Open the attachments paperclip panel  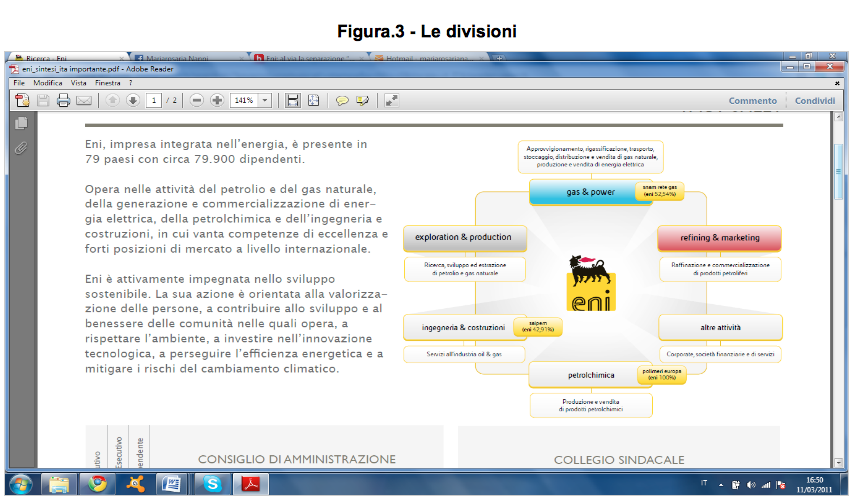point(21,148)
